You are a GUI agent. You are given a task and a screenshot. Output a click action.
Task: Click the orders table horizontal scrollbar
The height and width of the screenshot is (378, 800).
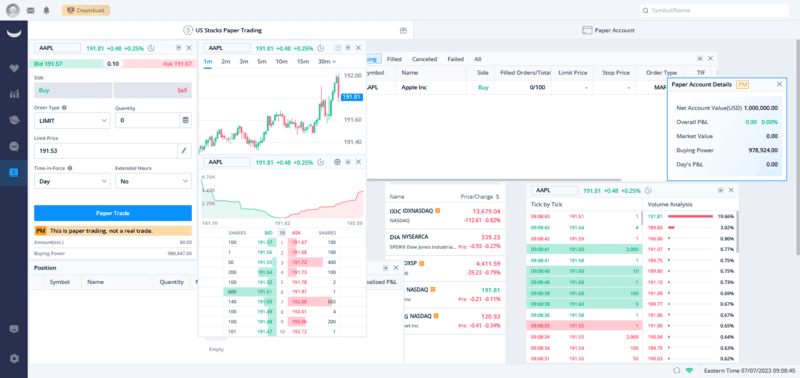493,180
